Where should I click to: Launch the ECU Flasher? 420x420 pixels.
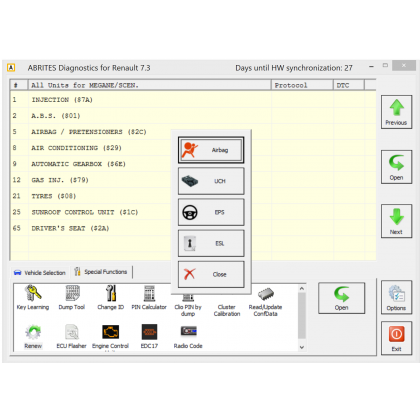71,336
